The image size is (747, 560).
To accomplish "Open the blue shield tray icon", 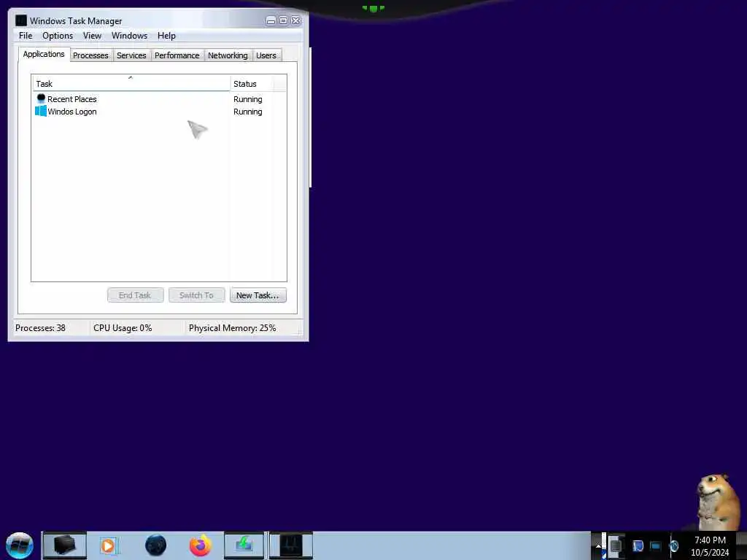I will (x=638, y=545).
